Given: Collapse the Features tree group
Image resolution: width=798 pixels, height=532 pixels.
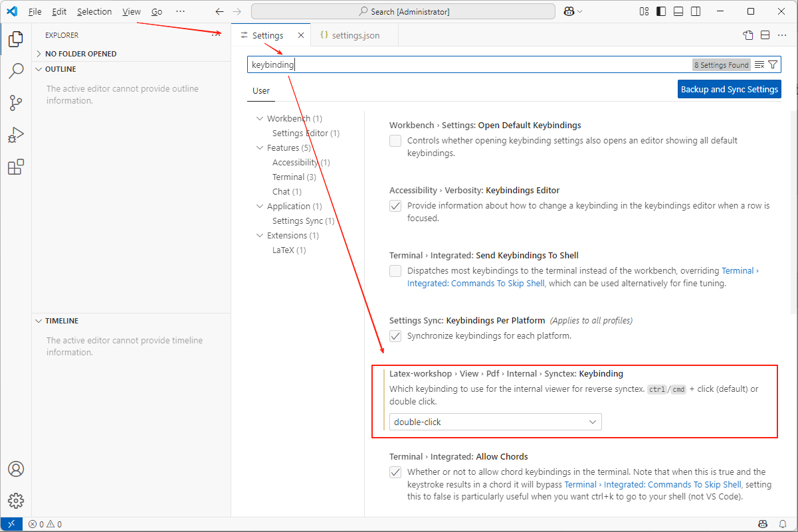Looking at the screenshot, I should pyautogui.click(x=260, y=148).
